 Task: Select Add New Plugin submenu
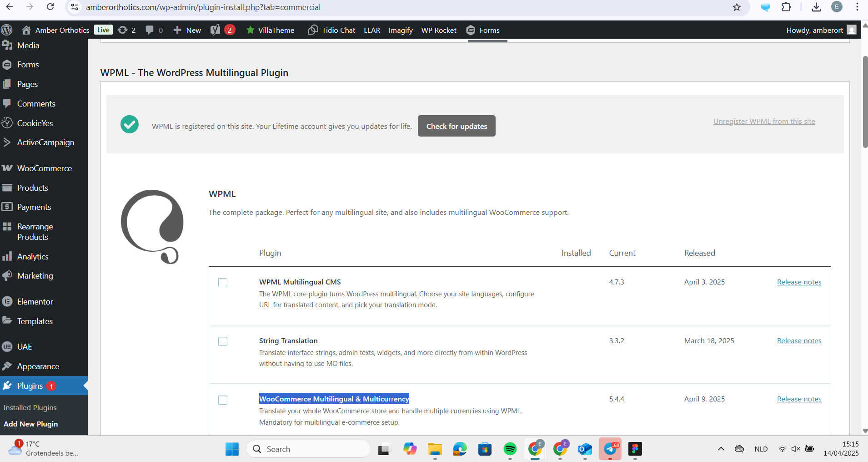[x=30, y=424]
